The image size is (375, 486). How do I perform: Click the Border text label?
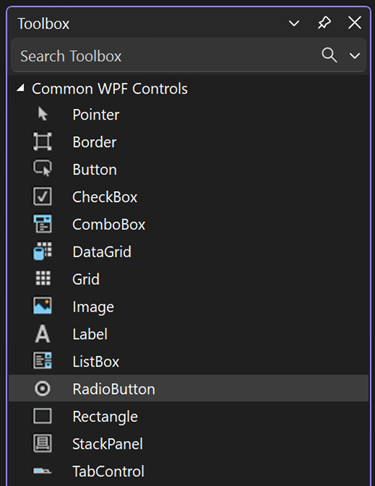(x=95, y=142)
